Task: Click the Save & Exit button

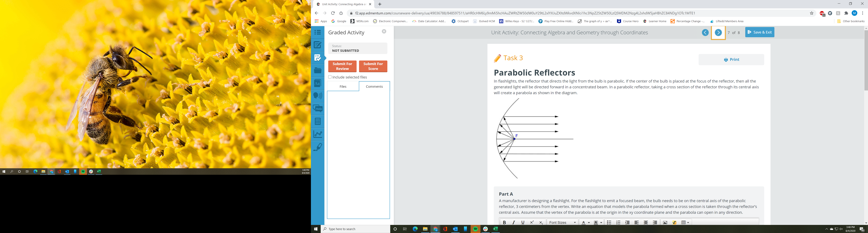Action: tap(759, 32)
